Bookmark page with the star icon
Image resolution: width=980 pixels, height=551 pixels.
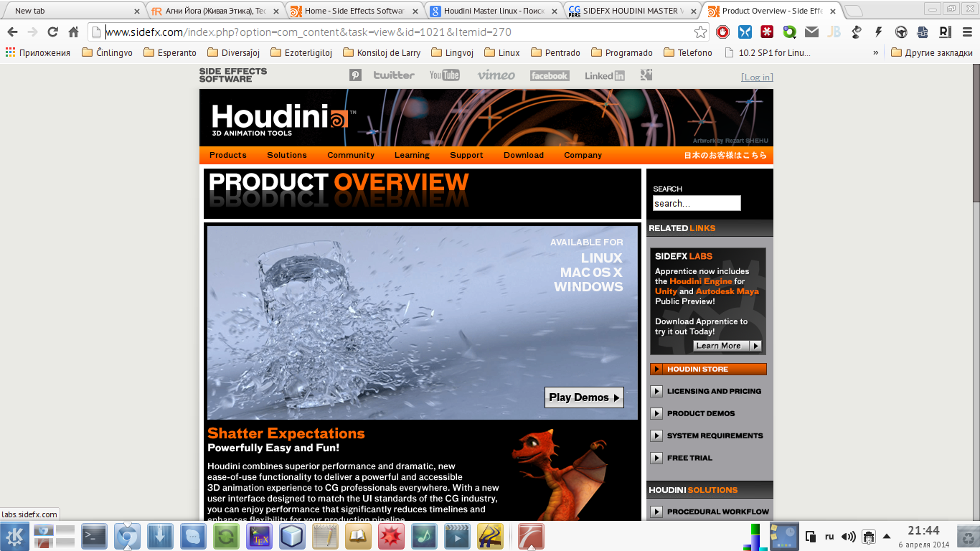tap(700, 32)
